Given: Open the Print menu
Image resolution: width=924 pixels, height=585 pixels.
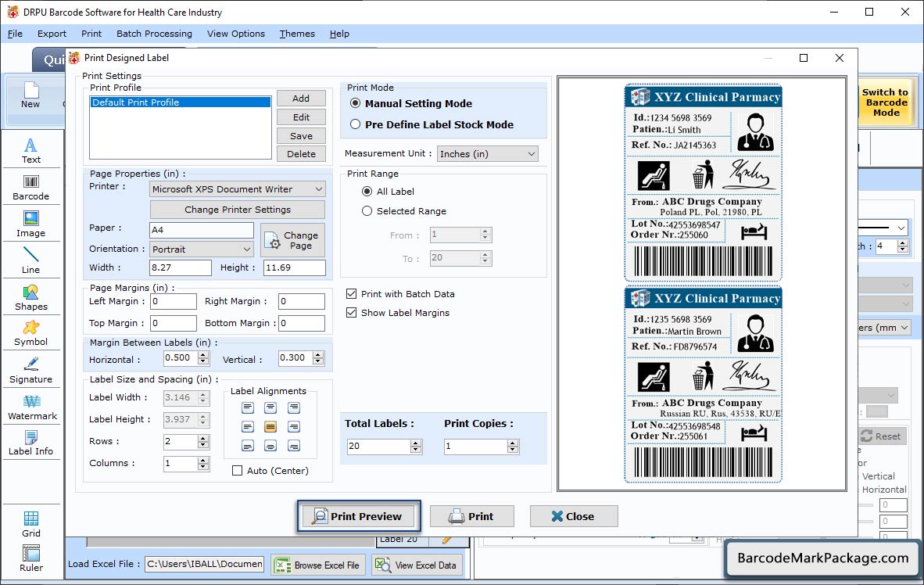Looking at the screenshot, I should [91, 34].
